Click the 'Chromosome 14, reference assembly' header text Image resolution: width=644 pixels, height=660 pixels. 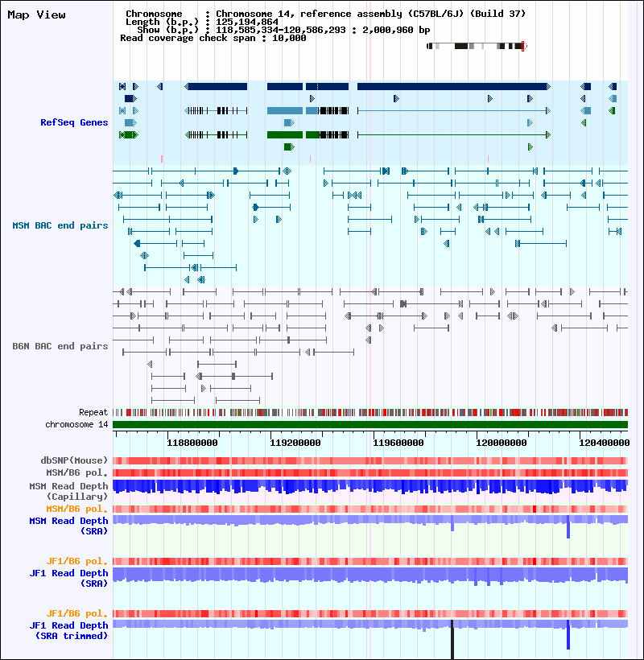(x=371, y=14)
